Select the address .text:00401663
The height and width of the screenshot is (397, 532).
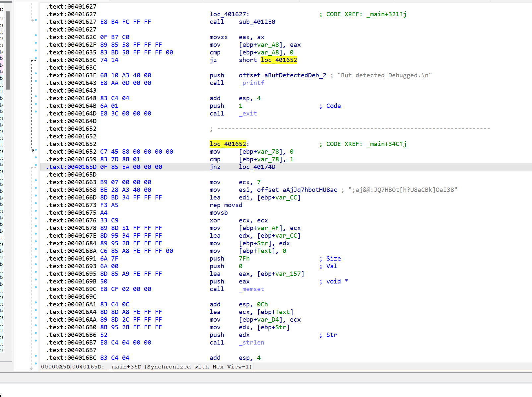point(71,182)
